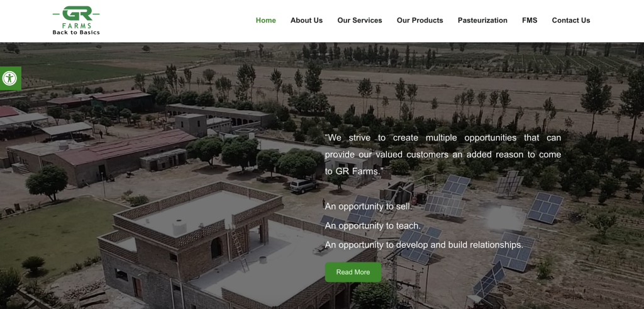Open the FMS navigation link
This screenshot has height=309, width=644.
[530, 20]
